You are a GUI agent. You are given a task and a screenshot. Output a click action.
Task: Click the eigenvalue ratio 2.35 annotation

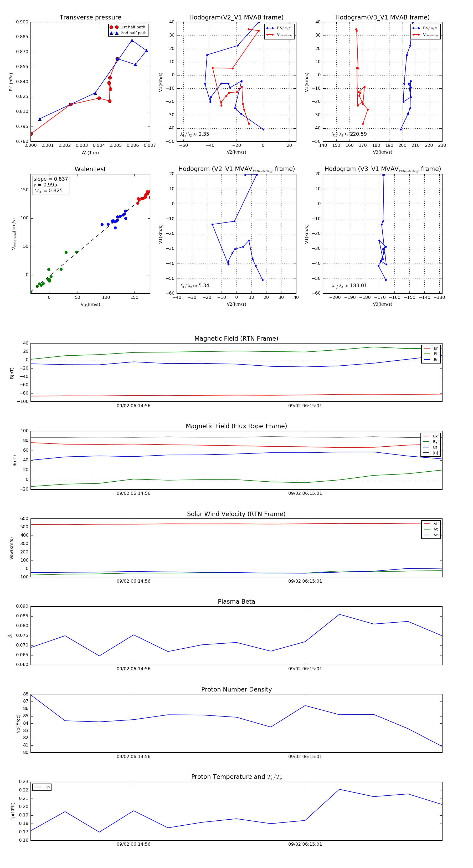click(194, 134)
